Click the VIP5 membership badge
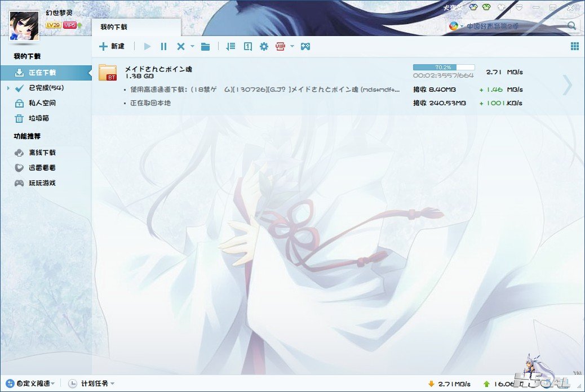Image resolution: width=585 pixels, height=392 pixels. click(69, 25)
